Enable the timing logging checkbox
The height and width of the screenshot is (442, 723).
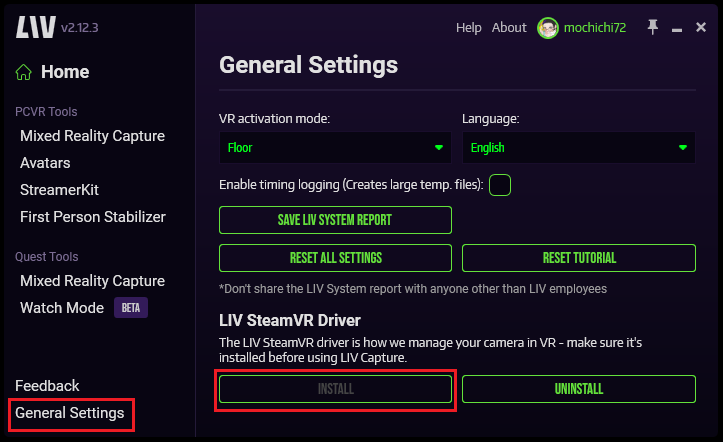pos(500,185)
